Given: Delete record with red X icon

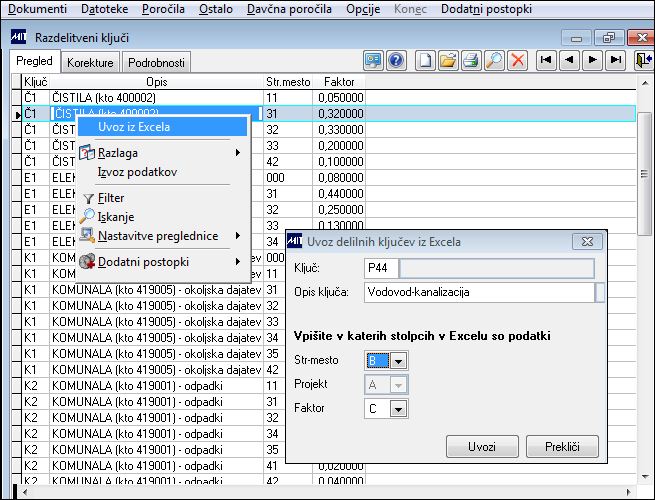Looking at the screenshot, I should (518, 61).
